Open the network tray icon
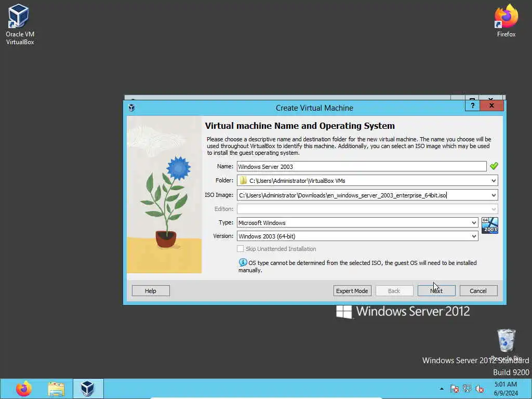Screen dimensions: 532x399 (467, 389)
